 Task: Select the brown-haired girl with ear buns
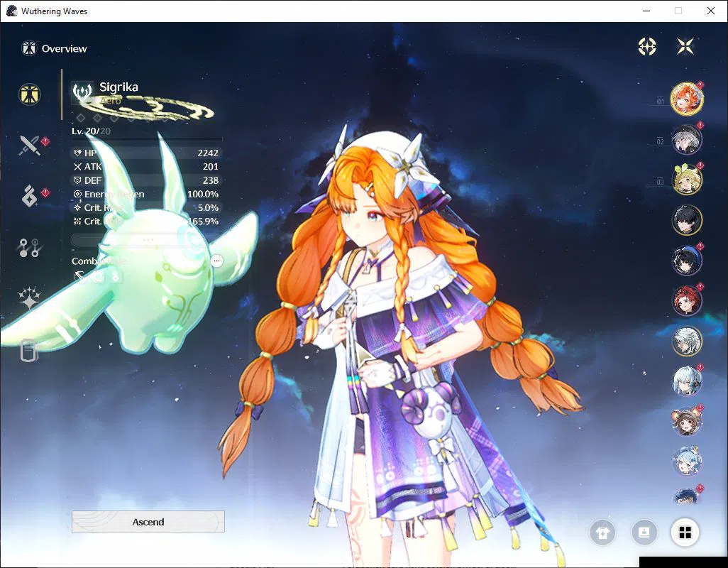(687, 421)
